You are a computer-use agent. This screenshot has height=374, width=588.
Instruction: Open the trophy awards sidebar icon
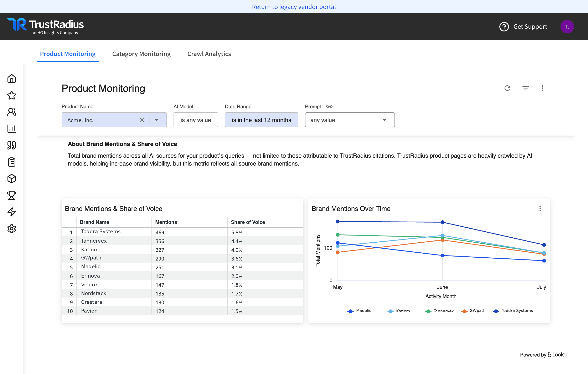pyautogui.click(x=11, y=195)
